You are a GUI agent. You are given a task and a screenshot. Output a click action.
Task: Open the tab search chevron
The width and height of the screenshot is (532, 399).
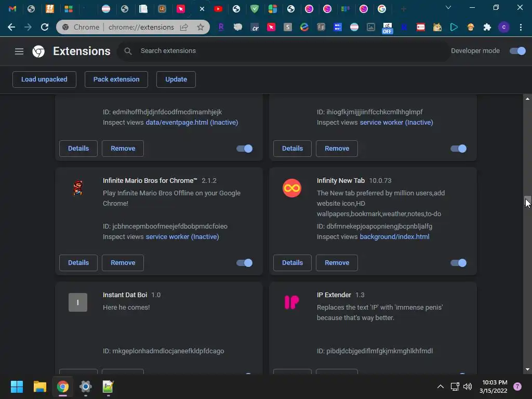point(448,7)
